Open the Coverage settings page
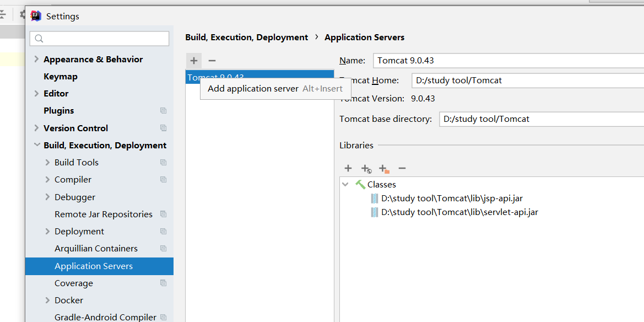The width and height of the screenshot is (644, 322). pos(74,283)
